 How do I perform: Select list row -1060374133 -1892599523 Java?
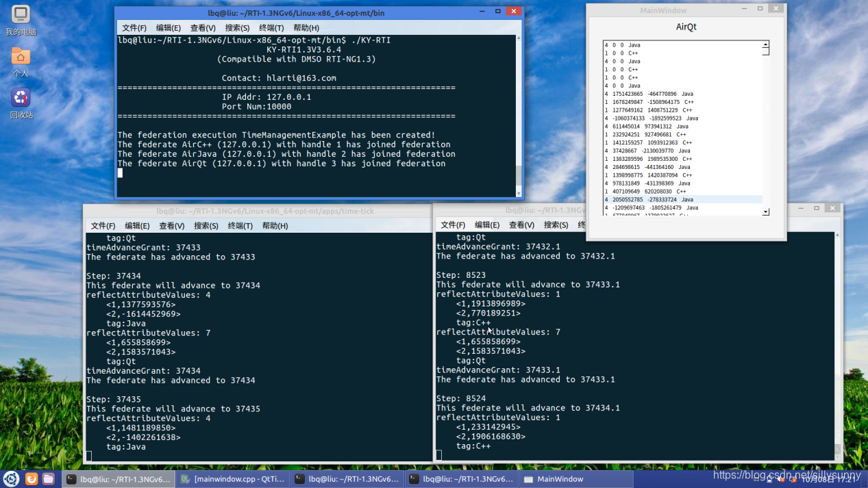[x=682, y=118]
